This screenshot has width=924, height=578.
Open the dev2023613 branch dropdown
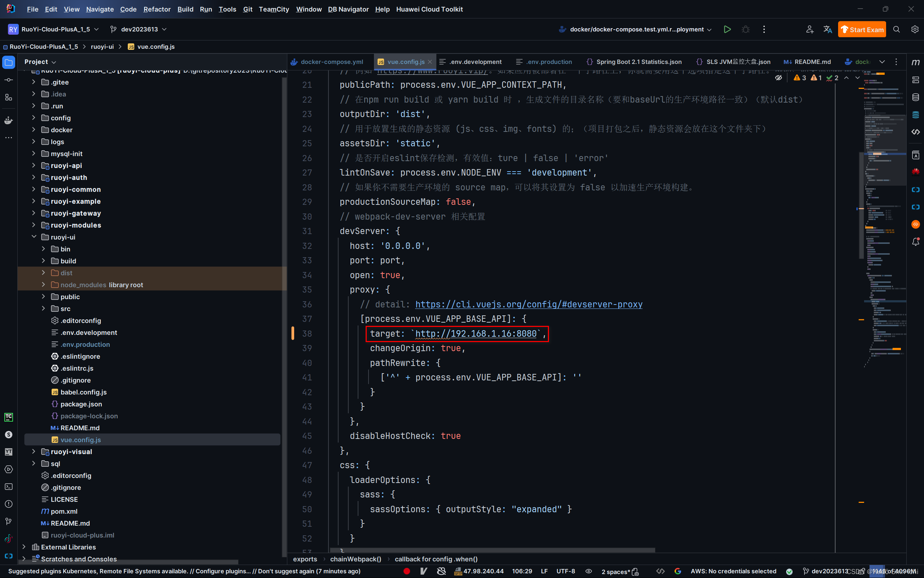[138, 29]
